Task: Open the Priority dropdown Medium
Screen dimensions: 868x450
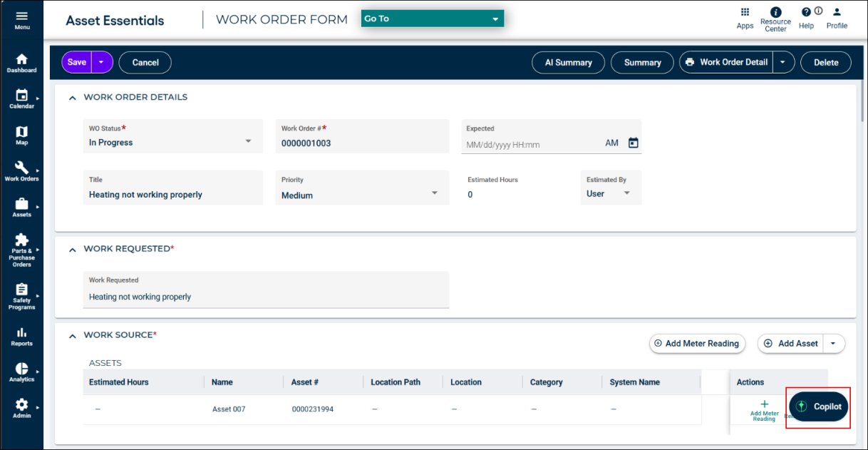Action: [362, 188]
